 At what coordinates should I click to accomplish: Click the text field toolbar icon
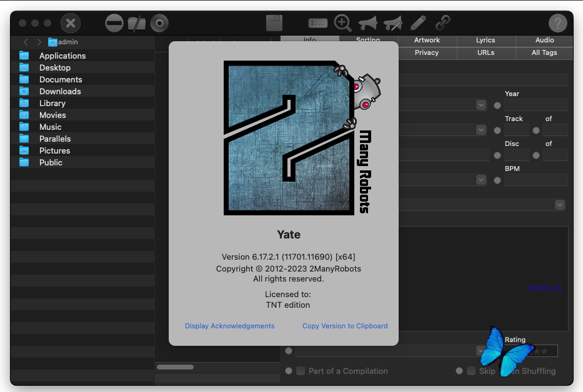click(x=318, y=24)
